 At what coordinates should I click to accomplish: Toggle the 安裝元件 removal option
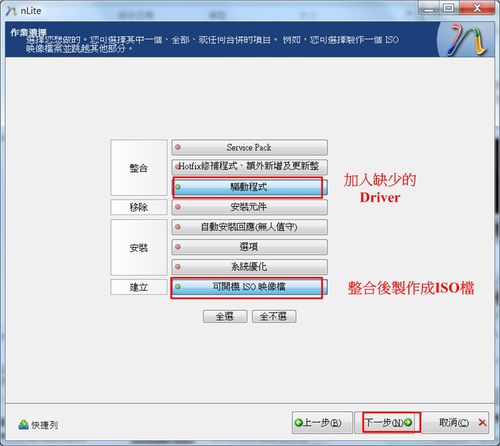[249, 207]
